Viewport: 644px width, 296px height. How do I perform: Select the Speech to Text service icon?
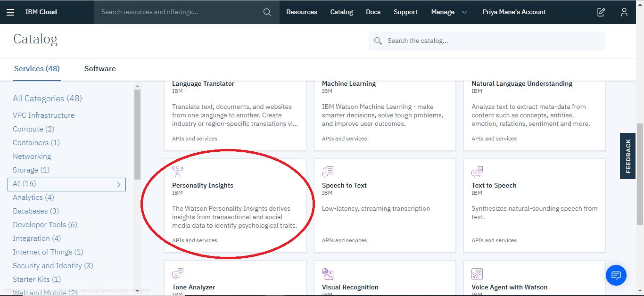pos(327,172)
